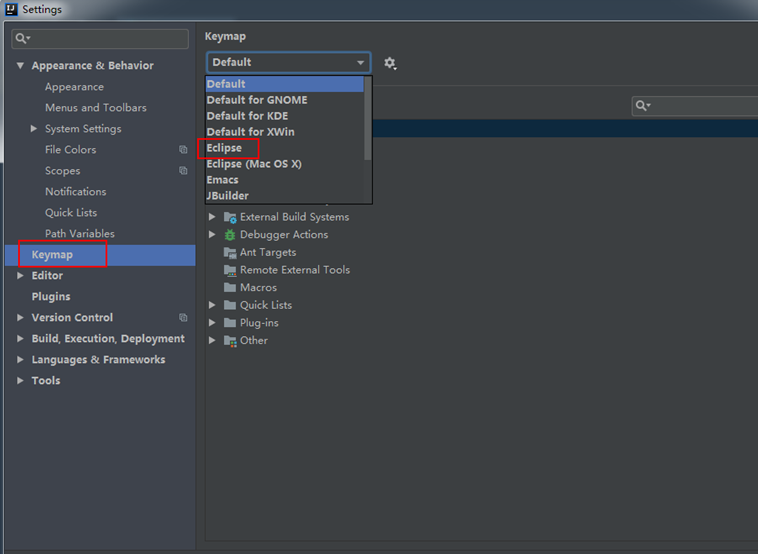Click the IntelliJ icon in the title bar

pyautogui.click(x=11, y=9)
